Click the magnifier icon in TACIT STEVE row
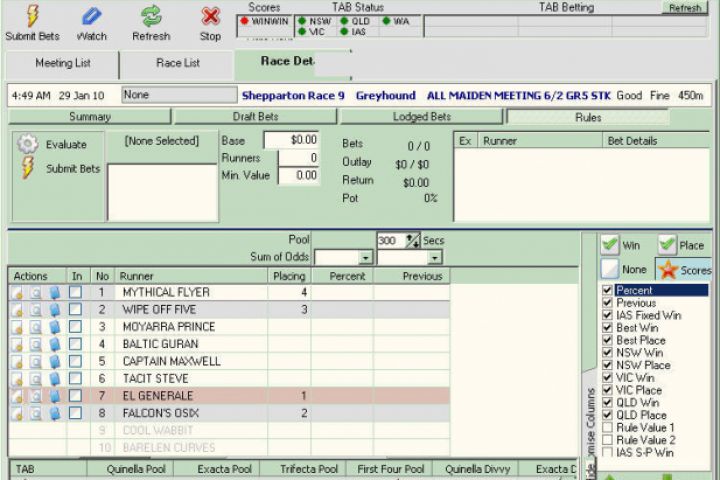Viewport: 720px width, 480px height. coord(35,379)
